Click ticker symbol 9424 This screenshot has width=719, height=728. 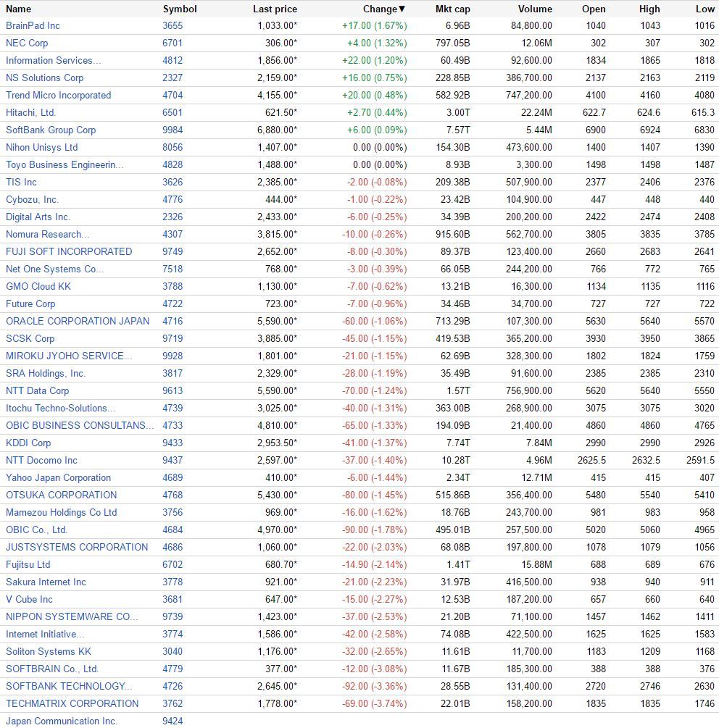[x=173, y=721]
